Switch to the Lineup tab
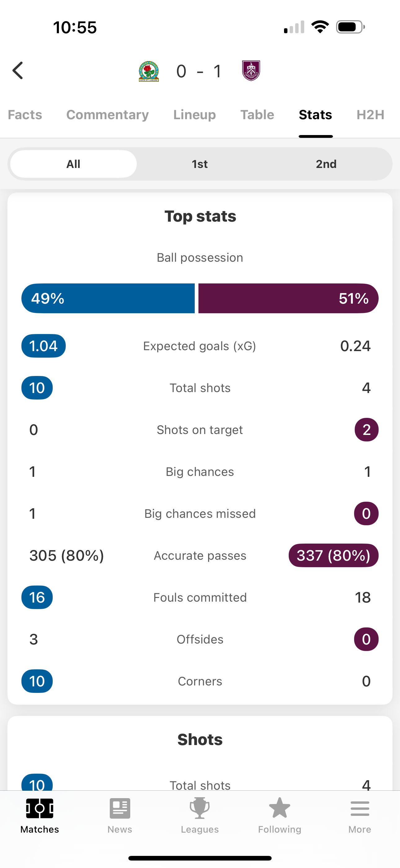The height and width of the screenshot is (868, 400). 195,115
